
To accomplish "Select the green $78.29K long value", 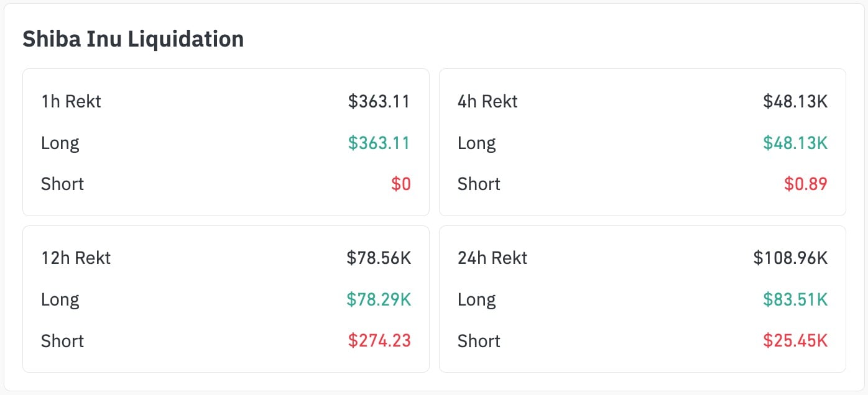I will pyautogui.click(x=379, y=300).
